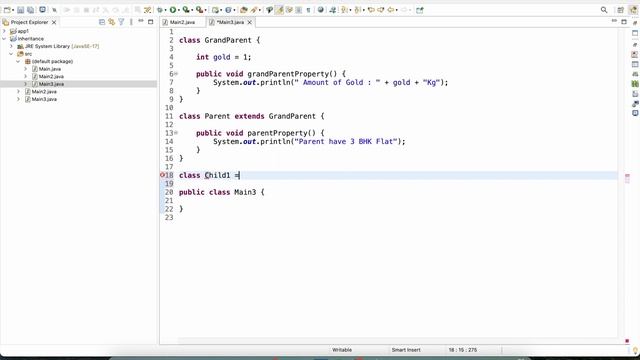Open dropdown beside New wizard icon

13,10
